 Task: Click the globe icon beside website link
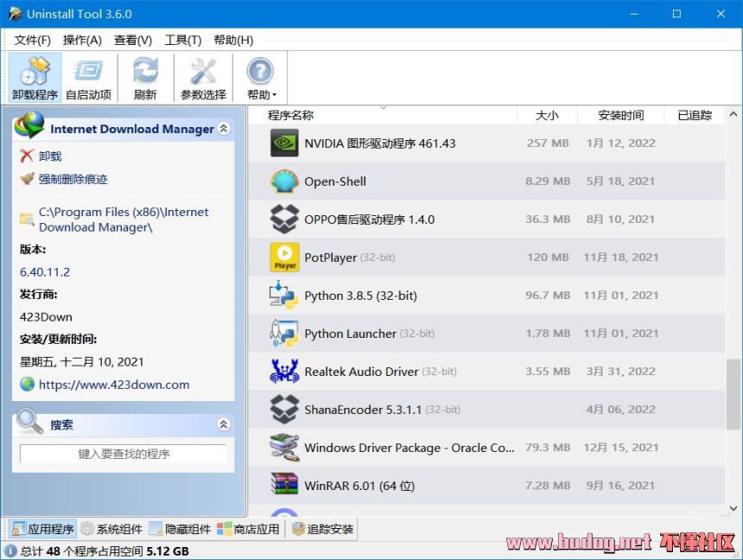(x=27, y=384)
